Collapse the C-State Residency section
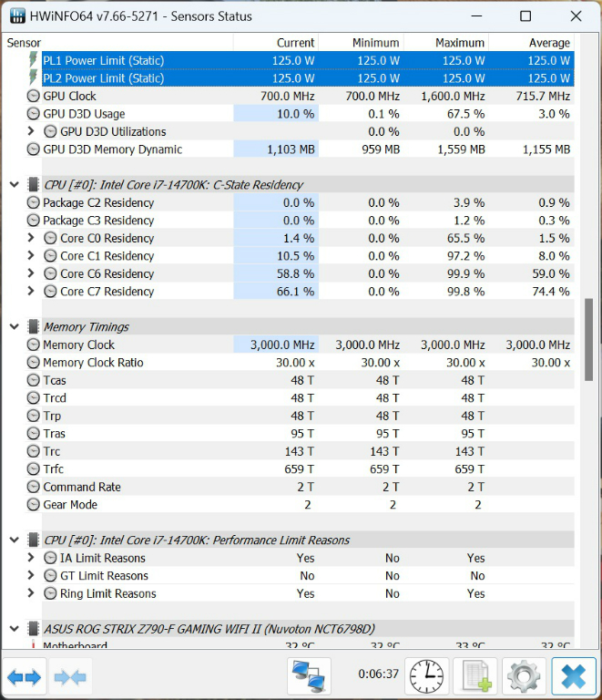 [x=14, y=185]
